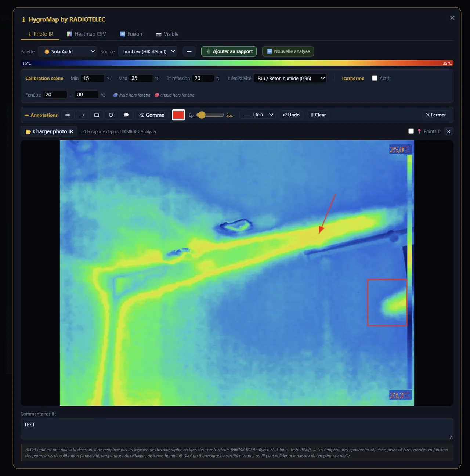Click the Fenêtre upper bound field
The width and height of the screenshot is (470, 476).
pyautogui.click(x=87, y=94)
